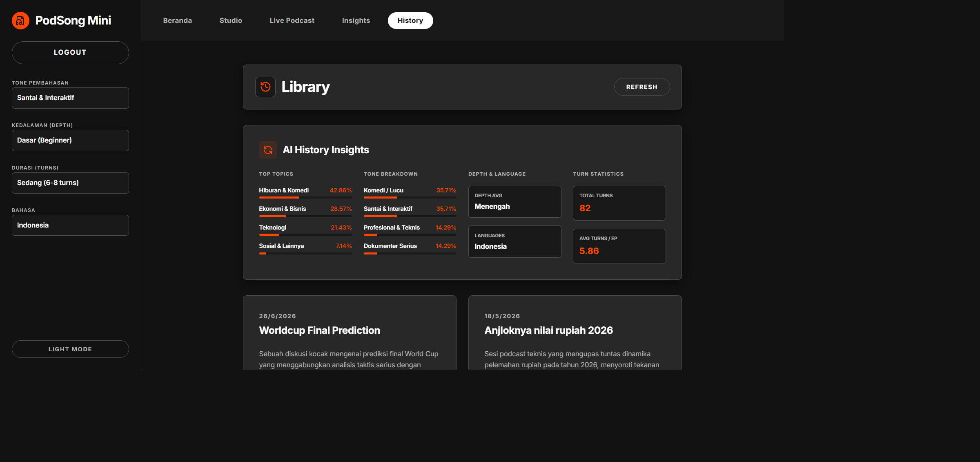The image size is (980, 462).
Task: Click the Ekonomi & Bisnis progress bar
Action: pyautogui.click(x=305, y=216)
